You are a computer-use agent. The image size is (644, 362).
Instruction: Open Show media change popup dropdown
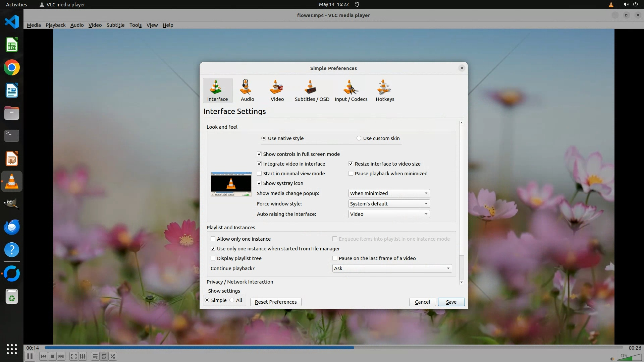(x=389, y=193)
